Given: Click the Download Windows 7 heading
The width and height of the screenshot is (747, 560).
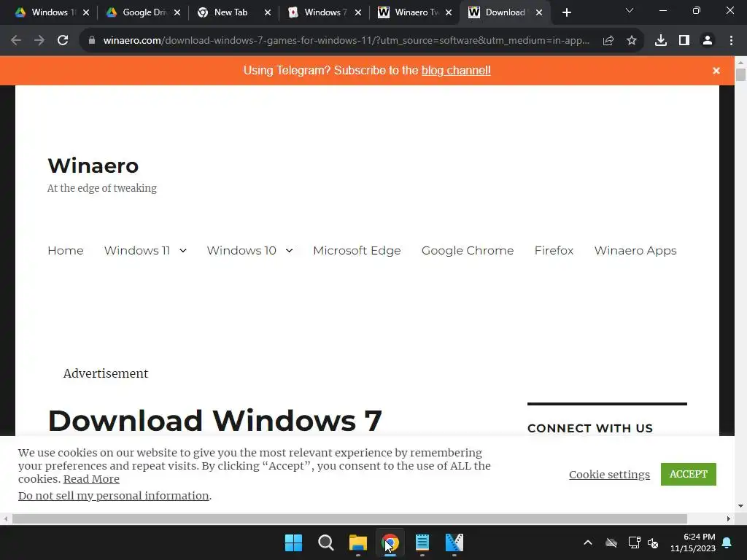Looking at the screenshot, I should pyautogui.click(x=215, y=421).
